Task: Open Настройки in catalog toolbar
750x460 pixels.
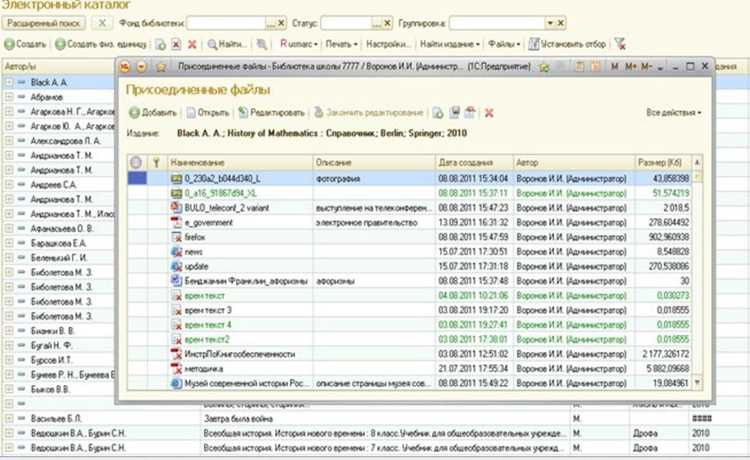Action: (x=388, y=44)
